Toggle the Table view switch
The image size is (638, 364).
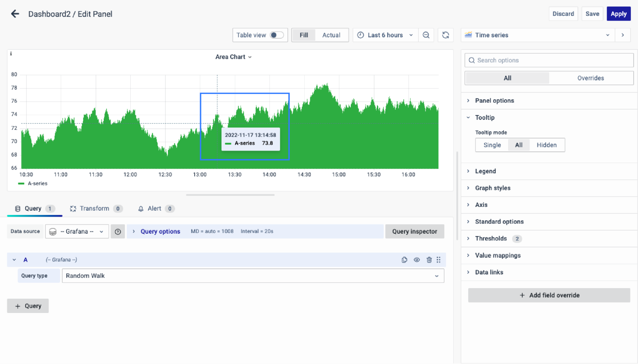276,35
